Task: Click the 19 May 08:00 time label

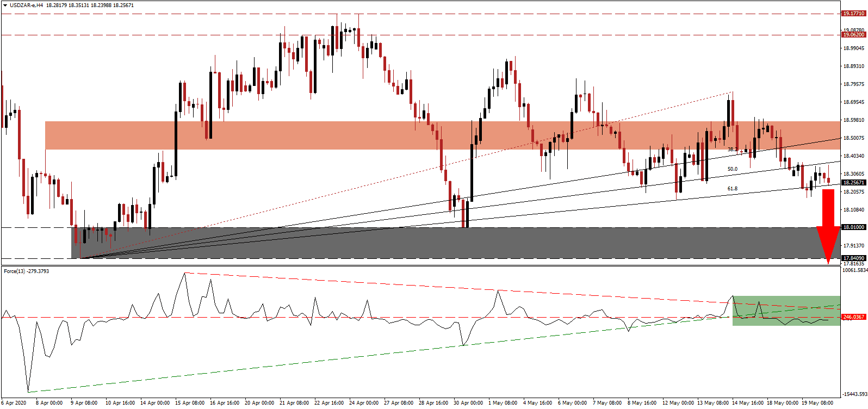Action: pos(817,403)
